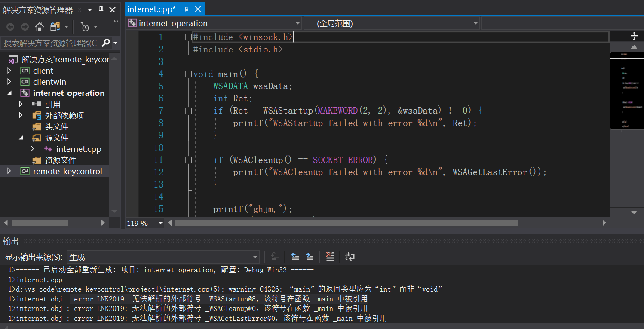Unpin the Solution Explorer panel
Viewport: 644px width, 329px height.
[x=102, y=9]
